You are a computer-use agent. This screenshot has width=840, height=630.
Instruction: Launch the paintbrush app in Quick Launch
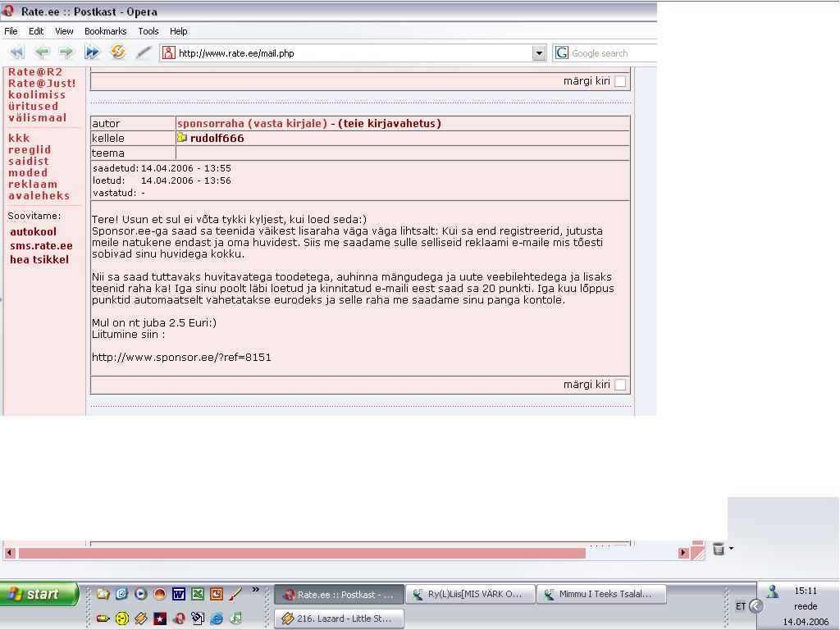pyautogui.click(x=235, y=594)
